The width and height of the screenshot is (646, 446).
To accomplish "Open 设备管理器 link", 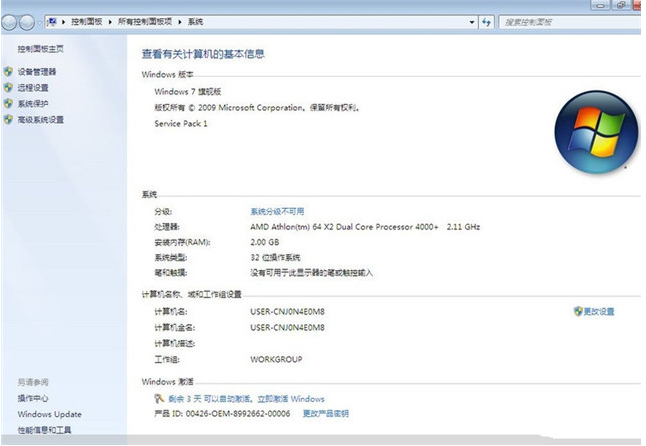I will pos(37,72).
